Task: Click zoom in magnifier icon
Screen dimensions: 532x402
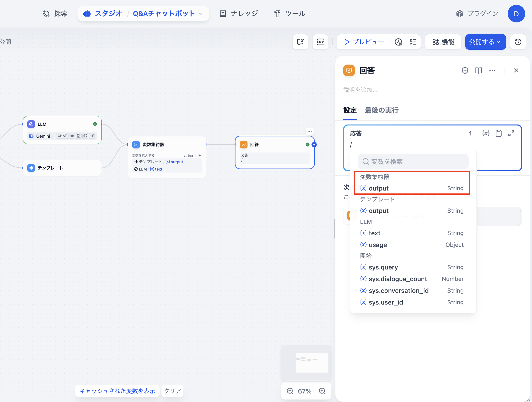Action: [x=322, y=391]
